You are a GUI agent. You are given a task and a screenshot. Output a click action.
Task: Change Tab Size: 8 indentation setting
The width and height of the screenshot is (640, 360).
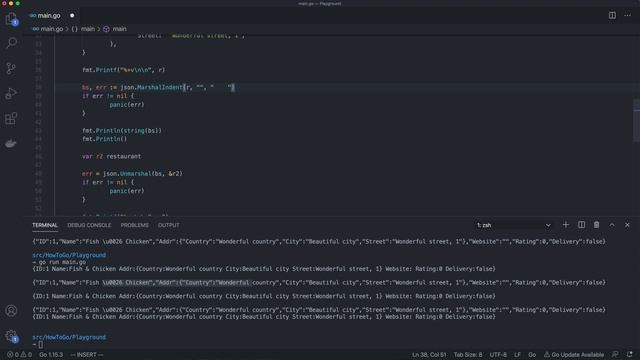click(468, 355)
